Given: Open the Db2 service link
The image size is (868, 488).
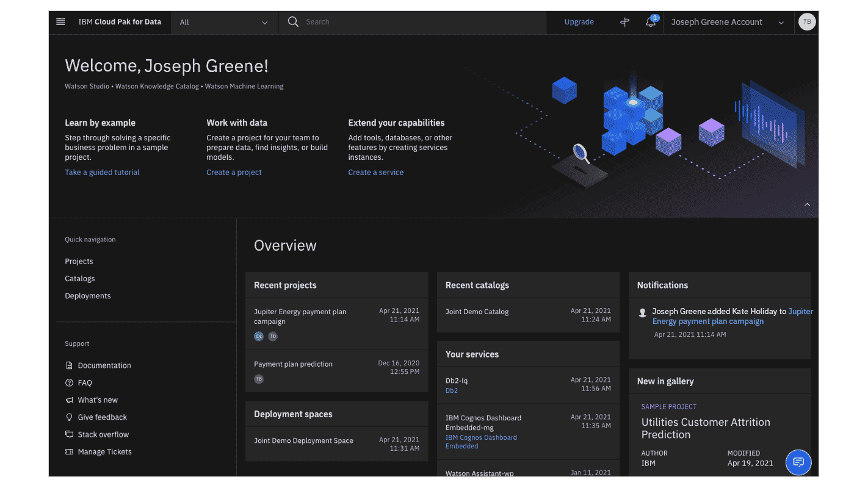Looking at the screenshot, I should 452,390.
